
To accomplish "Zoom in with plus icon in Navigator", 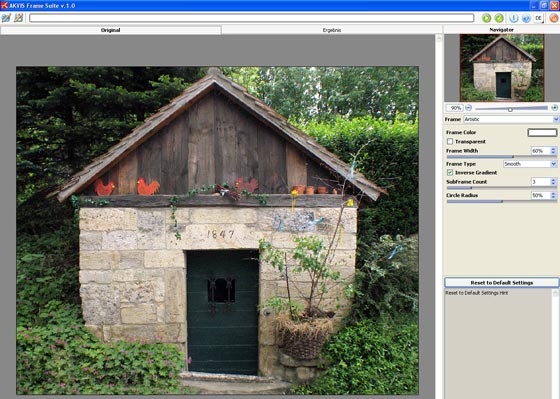I will 554,108.
